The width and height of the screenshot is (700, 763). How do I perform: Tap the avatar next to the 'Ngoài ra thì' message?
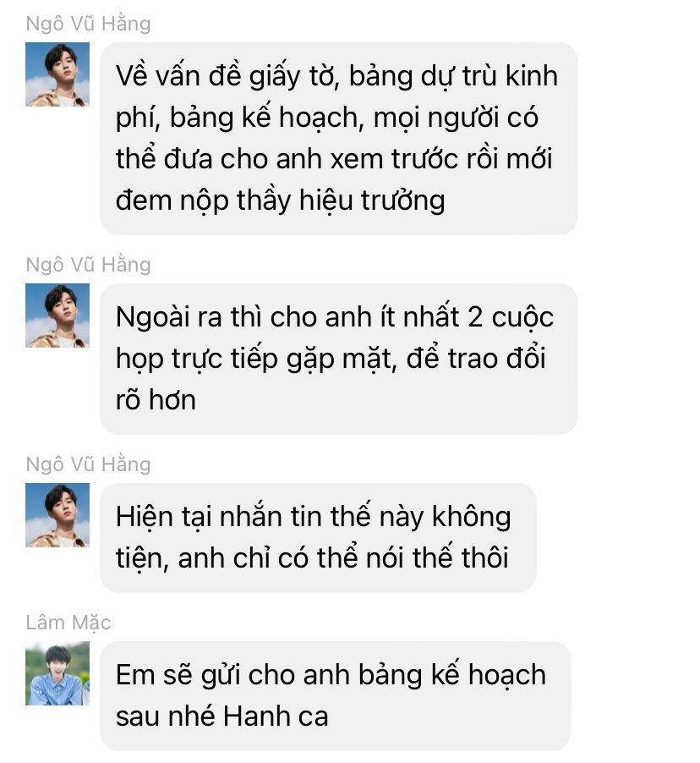pos(57,316)
